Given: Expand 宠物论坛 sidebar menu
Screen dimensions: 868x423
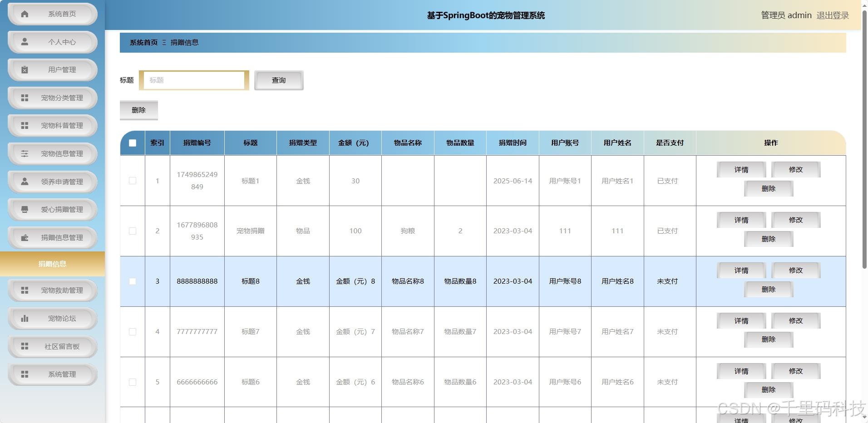Looking at the screenshot, I should [53, 318].
